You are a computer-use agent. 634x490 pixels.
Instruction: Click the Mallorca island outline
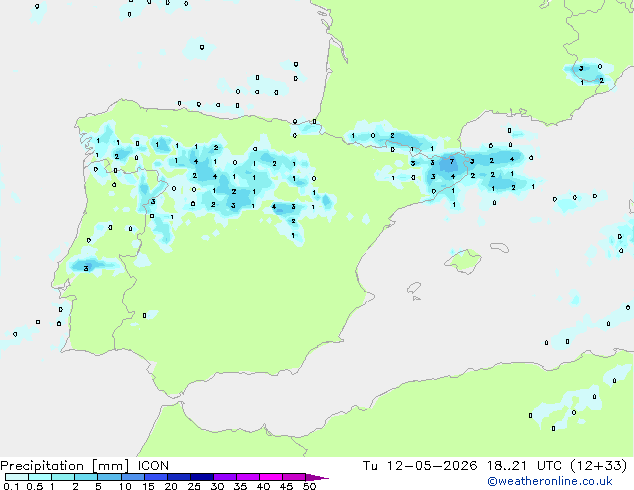click(463, 262)
